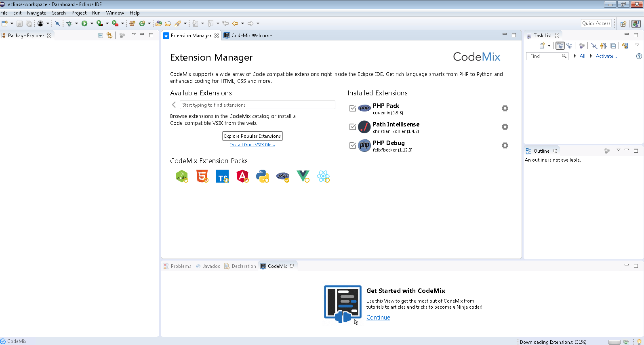
Task: Expand the Package Explorer view menu
Action: [x=134, y=35]
